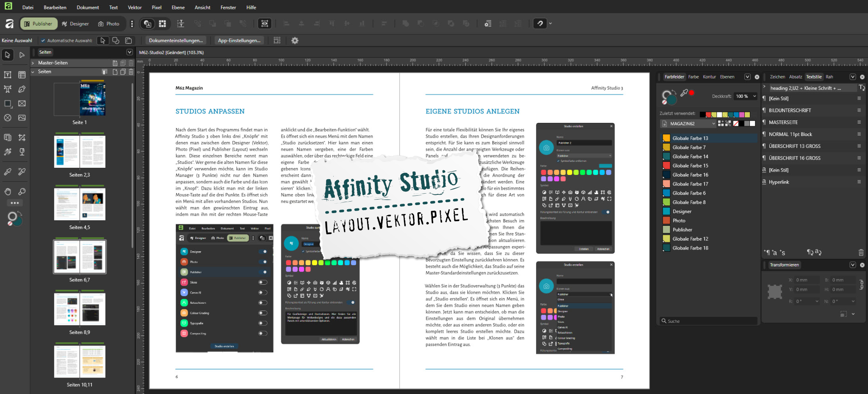
Task: Open the Dokument menu
Action: click(88, 7)
